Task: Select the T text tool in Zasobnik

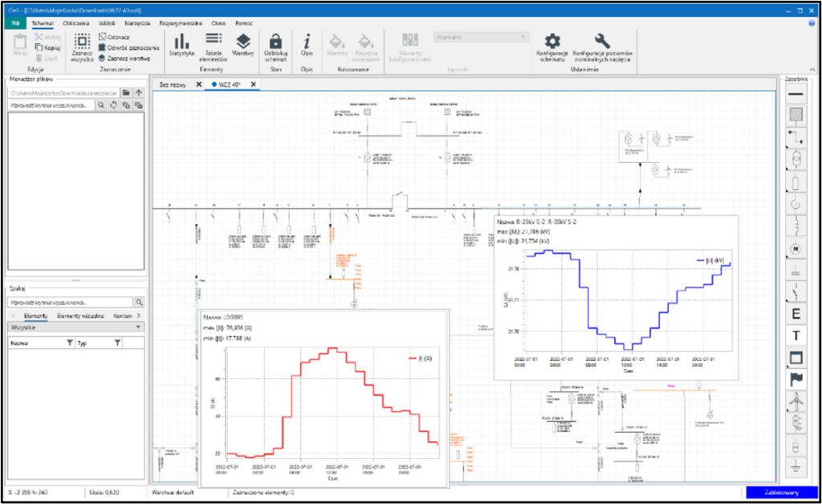Action: click(x=796, y=335)
